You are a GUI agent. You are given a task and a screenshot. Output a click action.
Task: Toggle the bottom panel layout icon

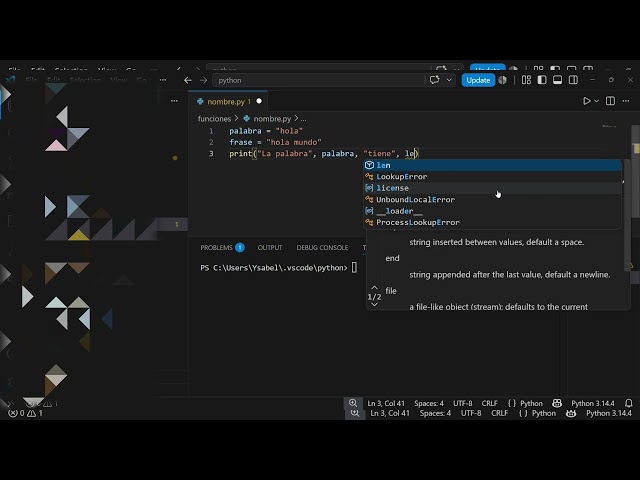[x=557, y=80]
